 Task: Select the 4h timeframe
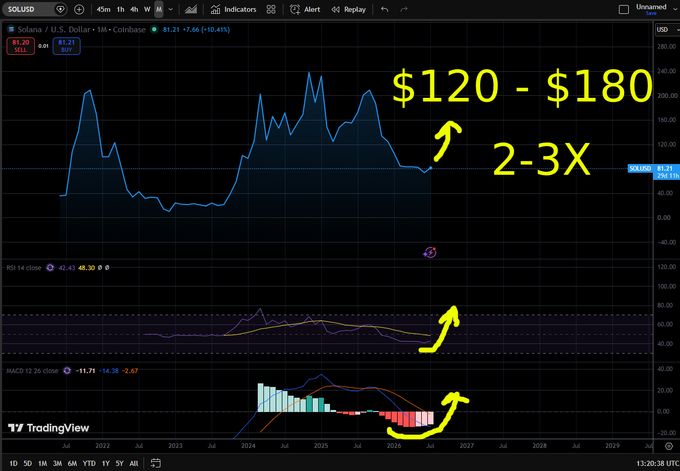(134, 9)
